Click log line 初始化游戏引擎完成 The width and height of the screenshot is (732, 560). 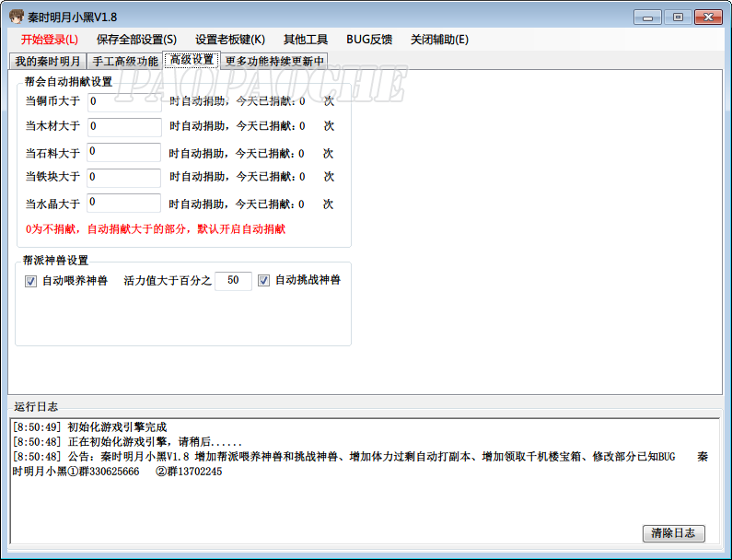coord(89,426)
